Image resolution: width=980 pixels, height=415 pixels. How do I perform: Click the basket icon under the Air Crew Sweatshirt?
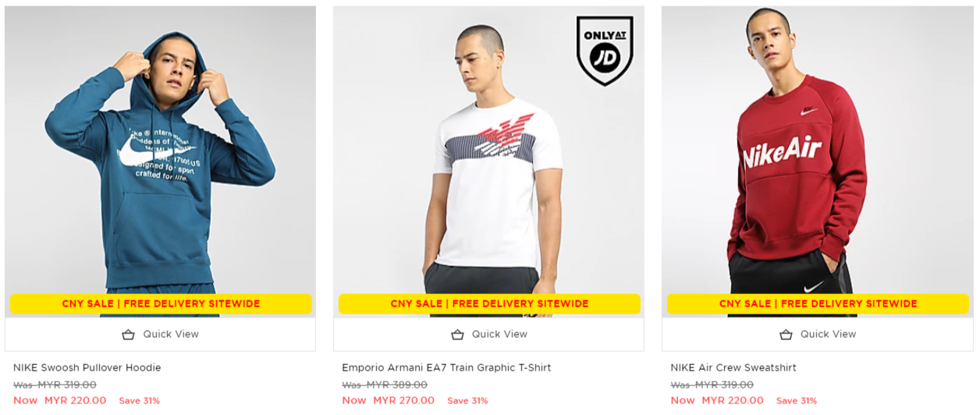point(786,335)
